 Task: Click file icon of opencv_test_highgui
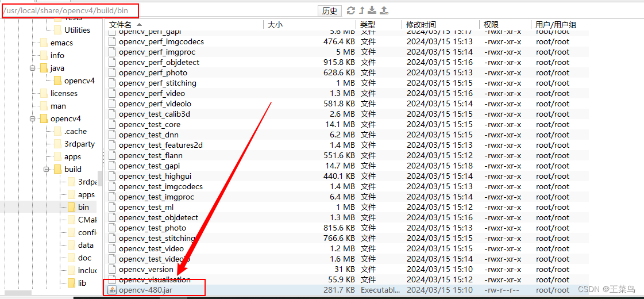tap(112, 176)
